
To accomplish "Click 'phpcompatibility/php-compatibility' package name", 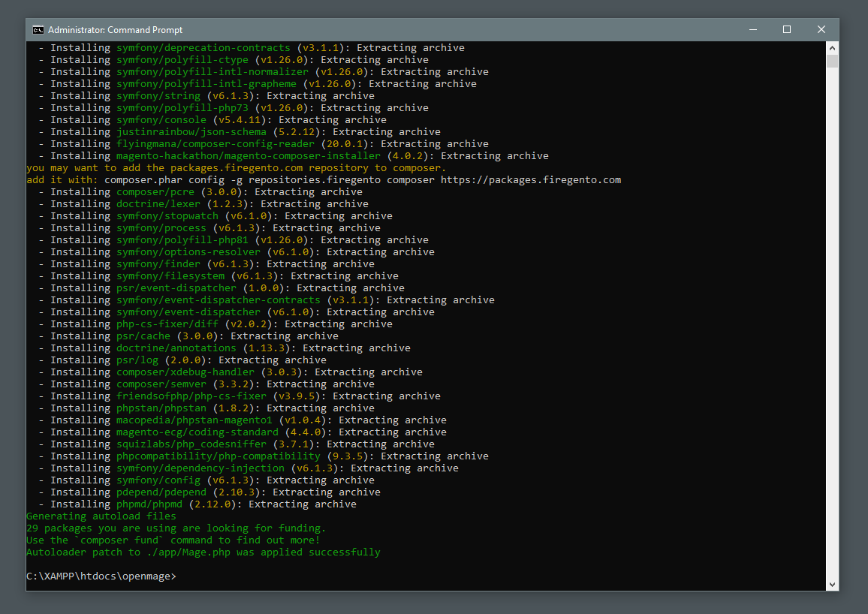I will (x=218, y=456).
